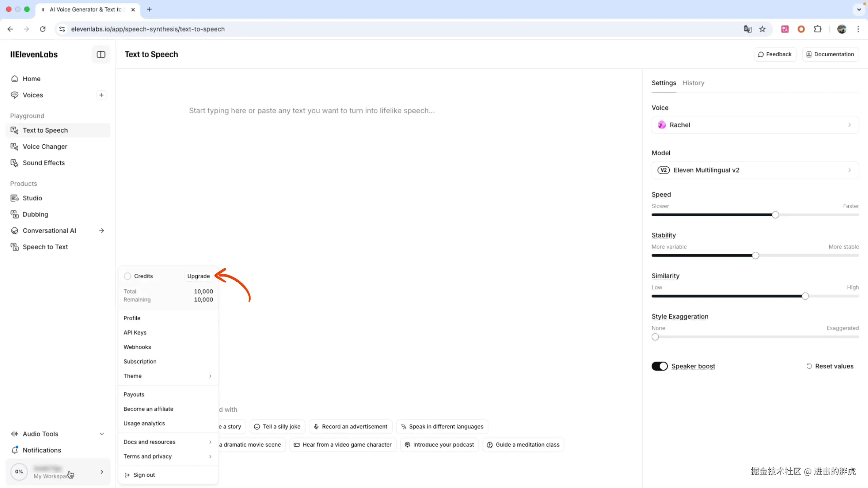Bookmark page with star icon
The height and width of the screenshot is (488, 868).
tap(763, 29)
